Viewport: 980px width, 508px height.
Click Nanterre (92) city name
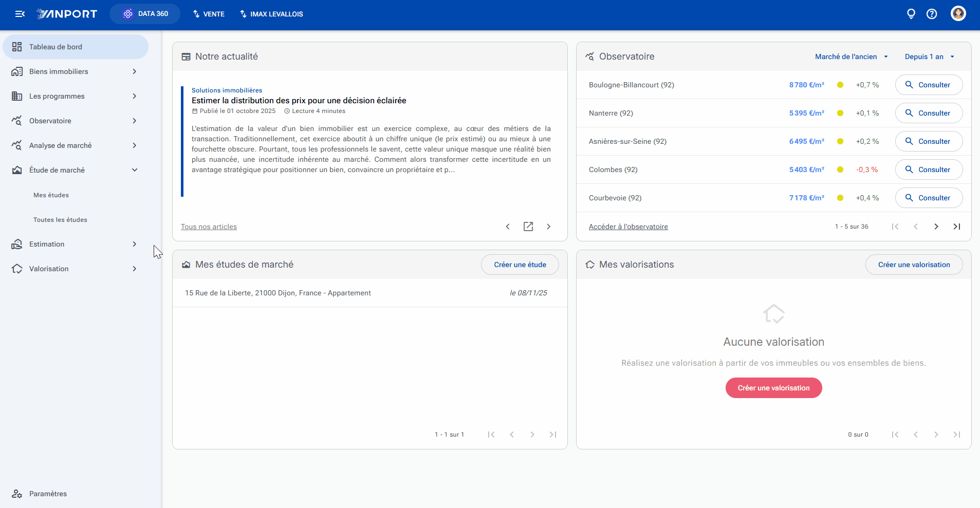pyautogui.click(x=611, y=113)
